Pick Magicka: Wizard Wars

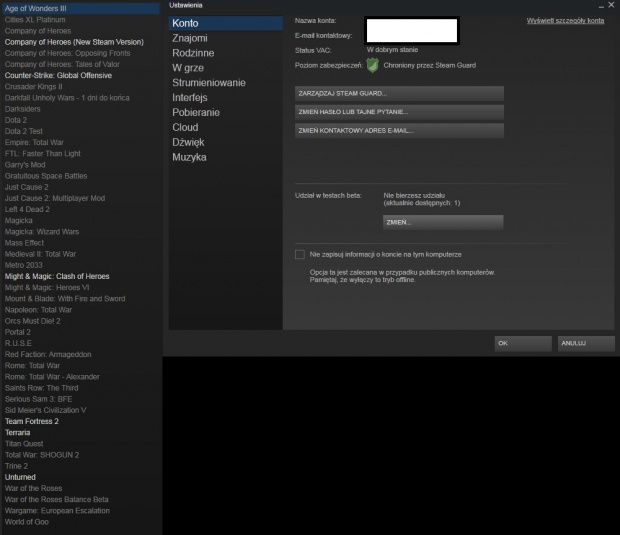point(42,232)
